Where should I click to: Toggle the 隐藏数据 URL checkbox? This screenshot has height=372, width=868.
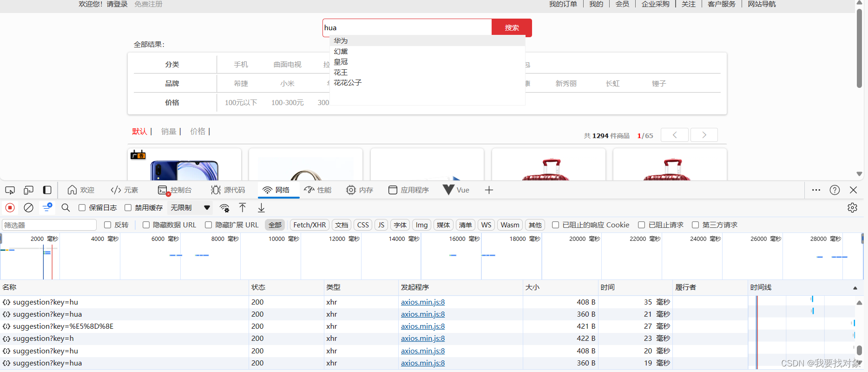(x=146, y=225)
